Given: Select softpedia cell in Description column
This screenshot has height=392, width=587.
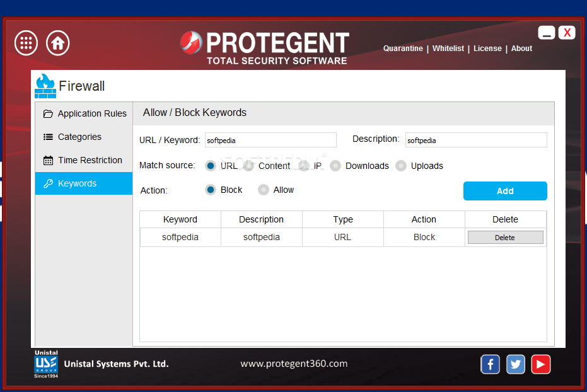Looking at the screenshot, I should [x=261, y=238].
